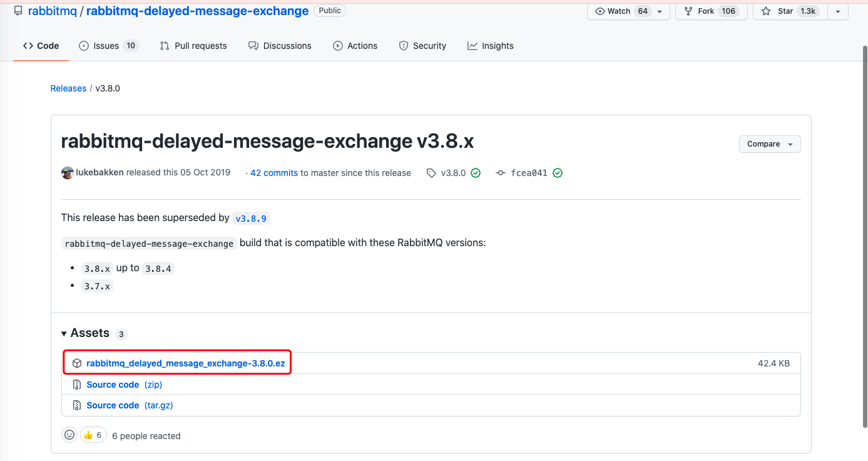Click the Star count 1.3k

point(808,11)
